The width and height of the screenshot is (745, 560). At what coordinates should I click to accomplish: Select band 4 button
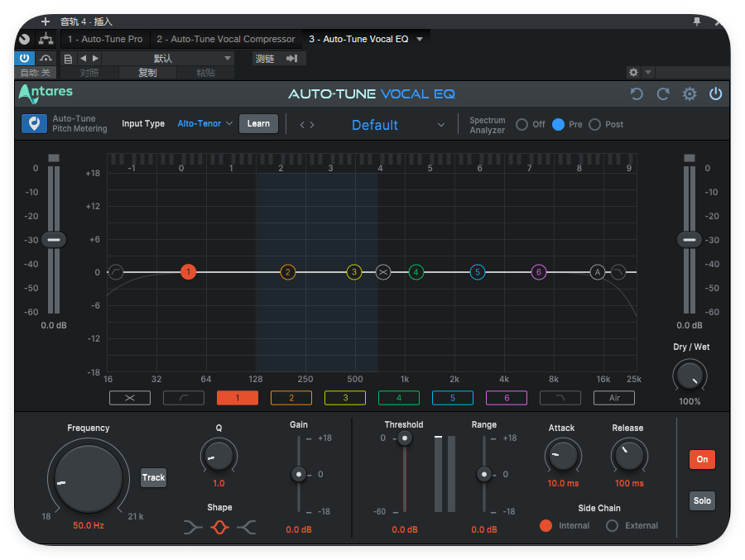tap(399, 398)
